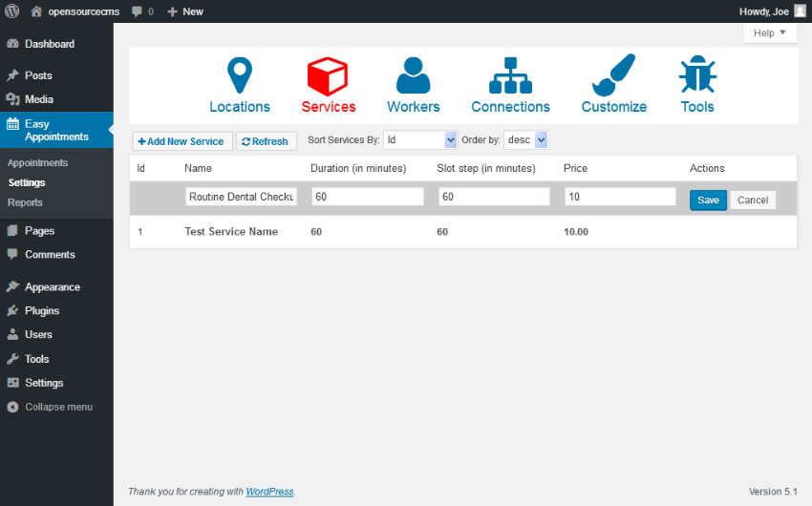Screen dimensions: 812x506
Task: Click Add New Service button
Action: click(x=182, y=141)
